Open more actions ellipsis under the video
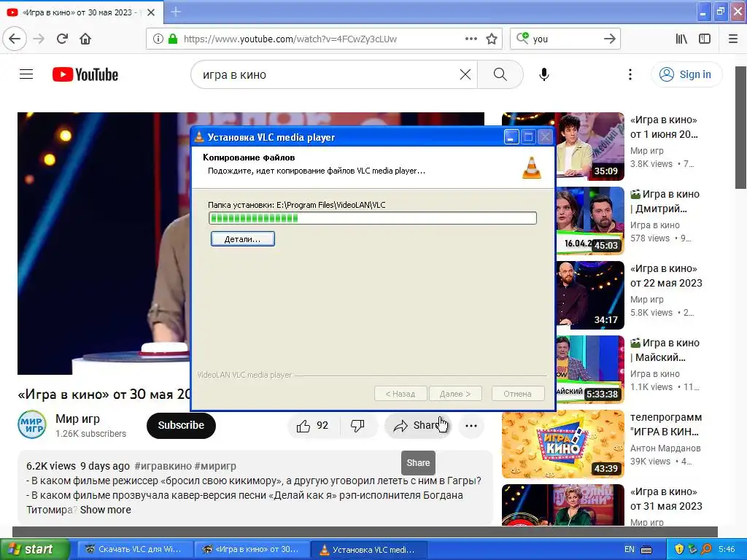Image resolution: width=747 pixels, height=560 pixels. click(471, 425)
